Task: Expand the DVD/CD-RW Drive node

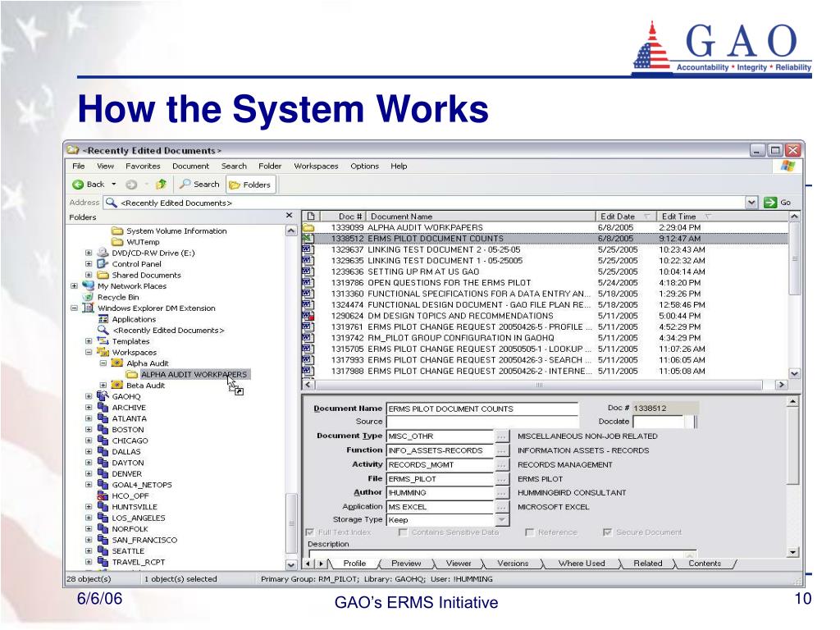Action: click(x=89, y=253)
